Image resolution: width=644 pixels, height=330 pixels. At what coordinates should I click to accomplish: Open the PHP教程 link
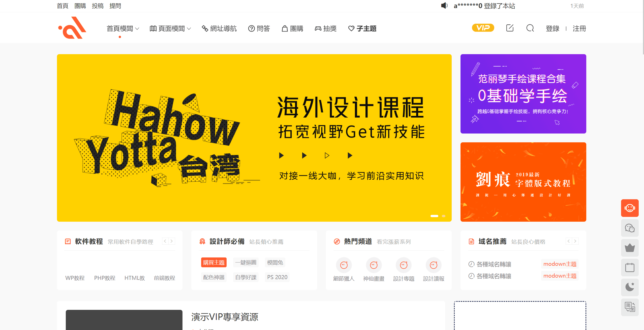tap(105, 278)
